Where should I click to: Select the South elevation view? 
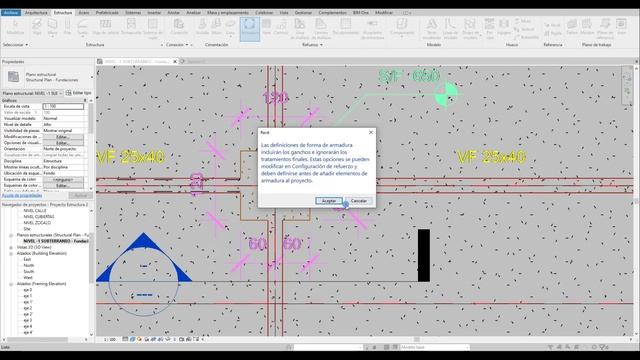click(29, 271)
